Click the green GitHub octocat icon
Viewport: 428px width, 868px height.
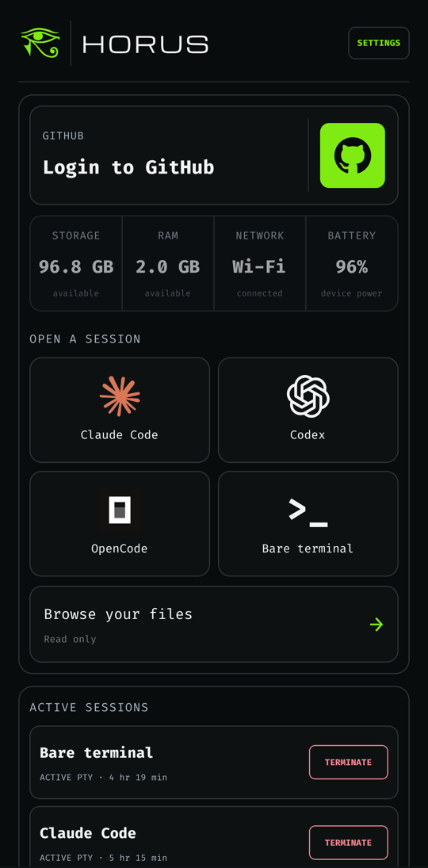point(352,155)
